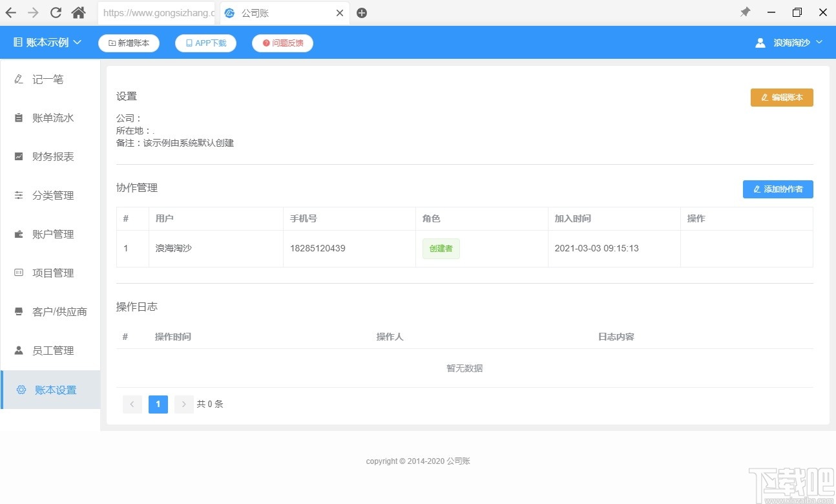
Task: Click the APP下载 button
Action: click(x=205, y=43)
